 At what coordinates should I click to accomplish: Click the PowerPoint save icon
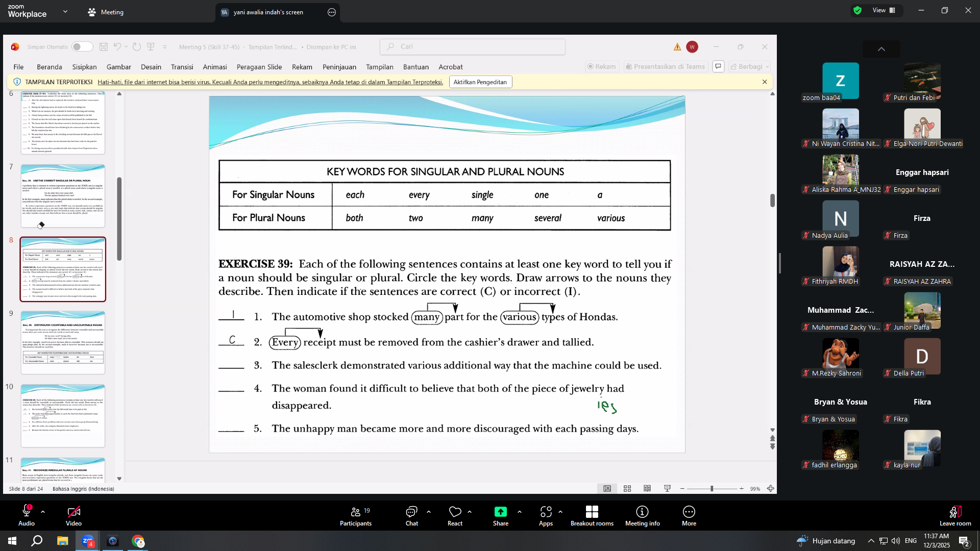click(103, 47)
